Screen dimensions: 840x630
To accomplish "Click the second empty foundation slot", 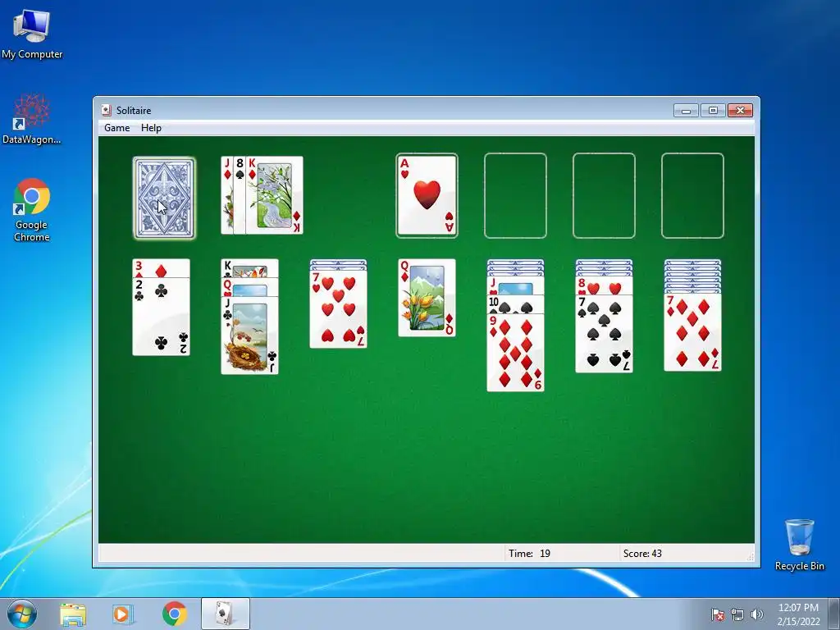I will coord(515,195).
